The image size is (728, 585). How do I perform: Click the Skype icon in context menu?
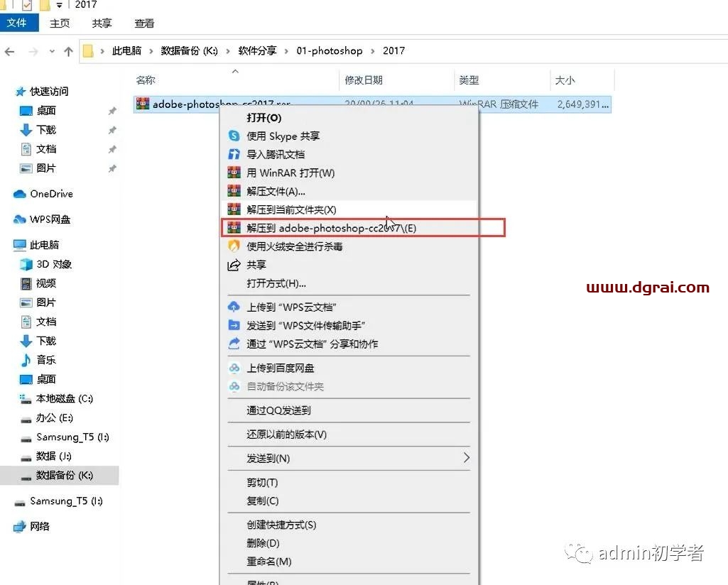(234, 136)
